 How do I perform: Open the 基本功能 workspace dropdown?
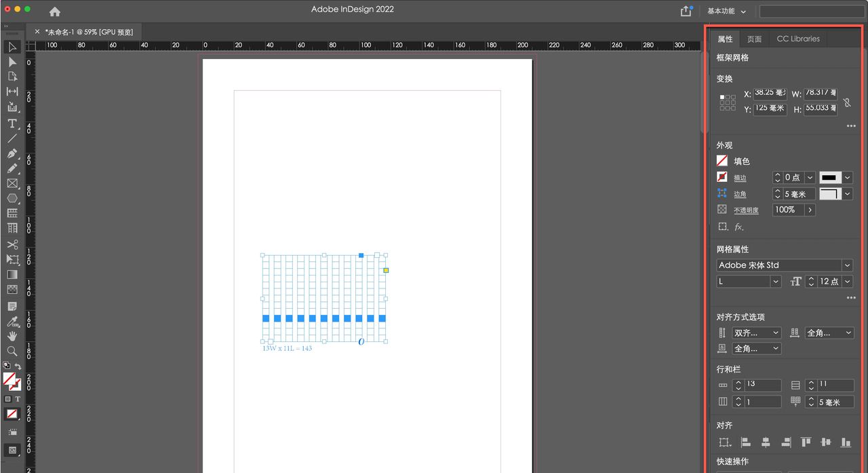[x=726, y=11]
